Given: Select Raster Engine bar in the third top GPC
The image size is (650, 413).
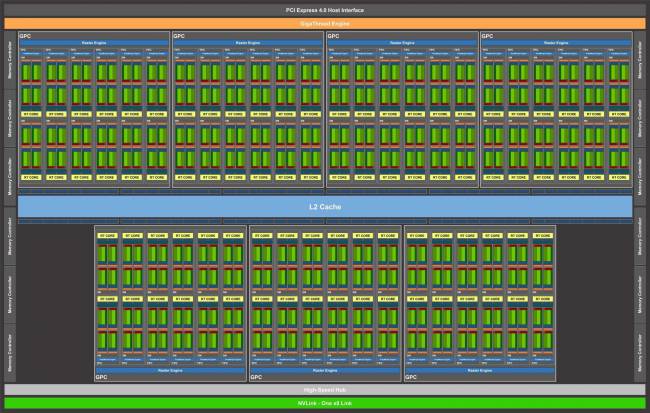Looking at the screenshot, I should point(402,43).
